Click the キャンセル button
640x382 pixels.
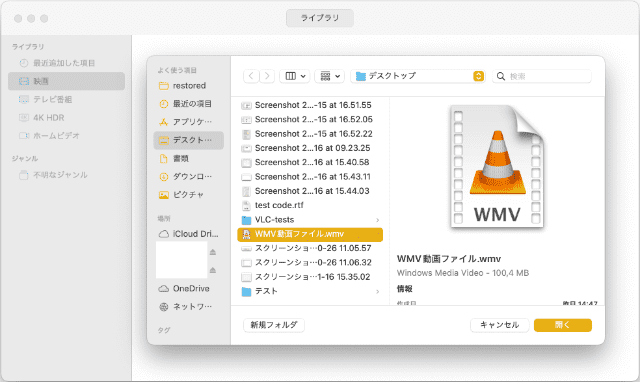coord(500,325)
